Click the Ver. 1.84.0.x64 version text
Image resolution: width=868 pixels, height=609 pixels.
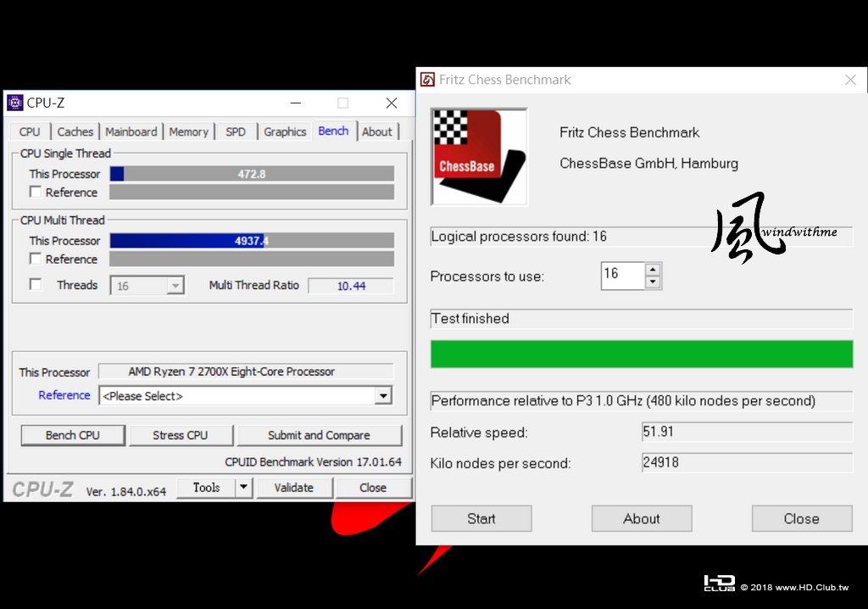[x=126, y=491]
